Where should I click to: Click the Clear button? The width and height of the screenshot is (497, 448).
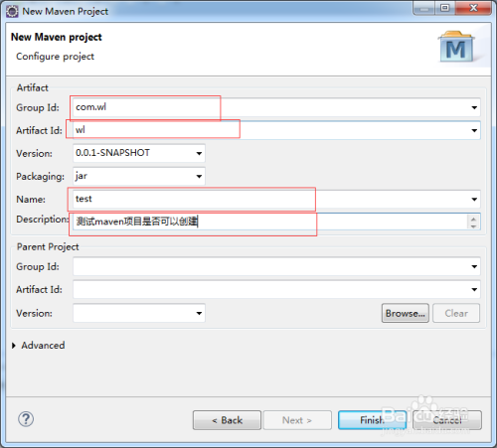pos(456,313)
